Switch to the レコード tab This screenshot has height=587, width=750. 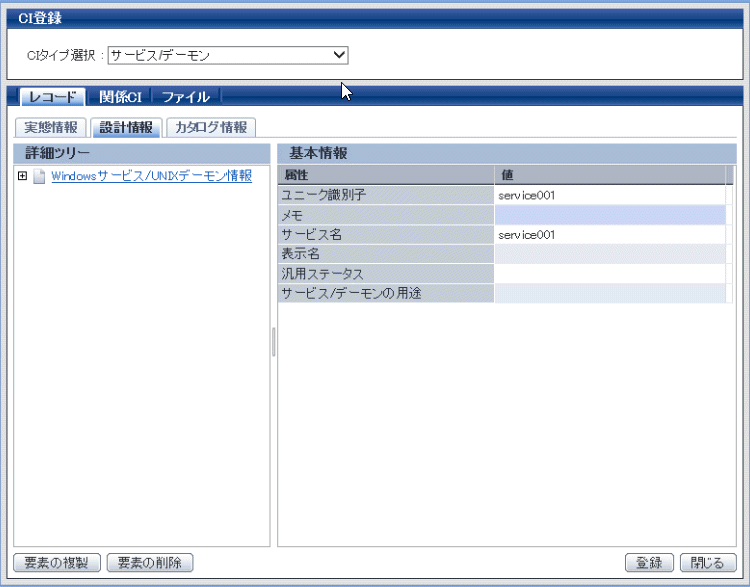(x=51, y=97)
